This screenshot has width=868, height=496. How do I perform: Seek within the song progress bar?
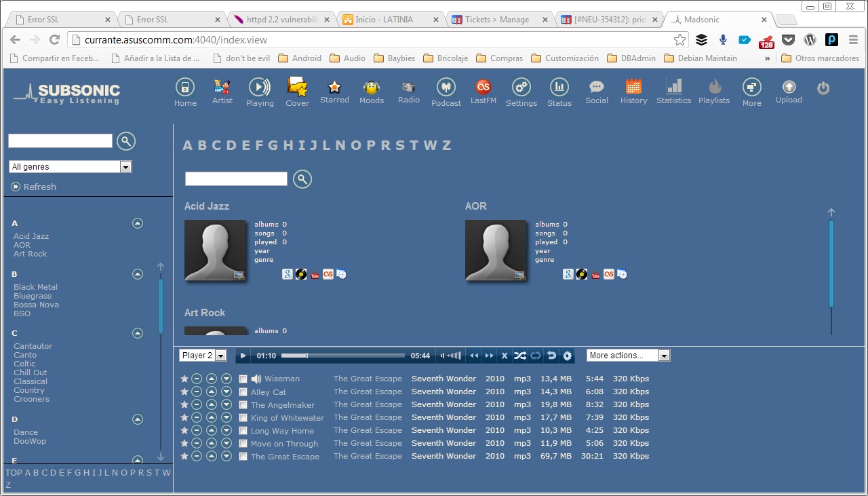pos(343,356)
